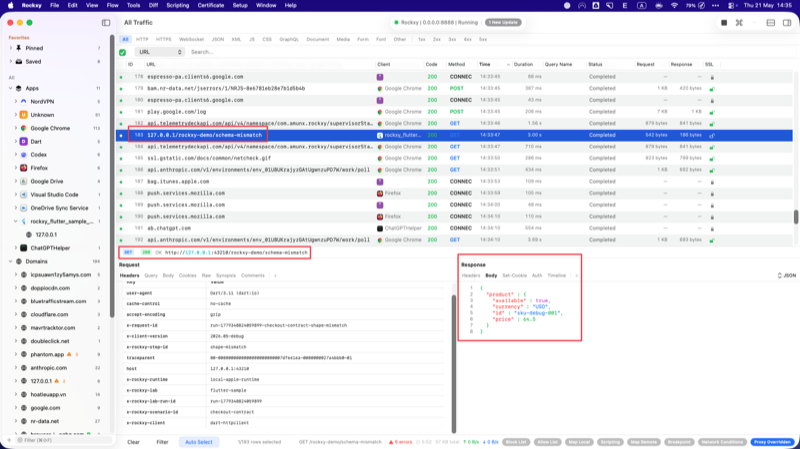800x449 pixels.
Task: Open the URL filter field dropdown
Action: coord(159,52)
